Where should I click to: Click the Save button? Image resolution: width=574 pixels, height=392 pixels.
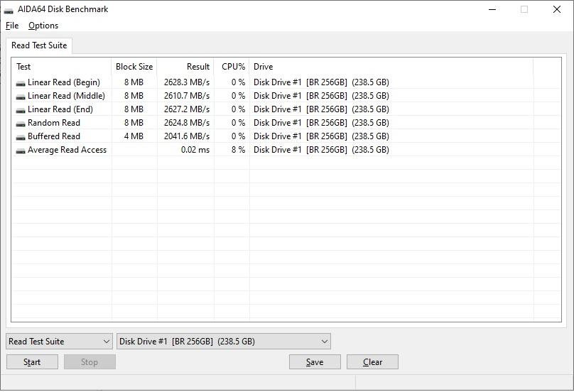(315, 362)
